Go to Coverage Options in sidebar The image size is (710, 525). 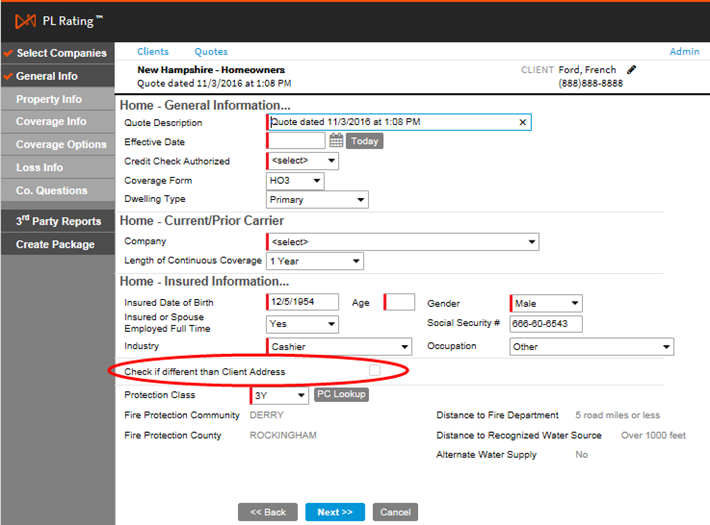60,145
